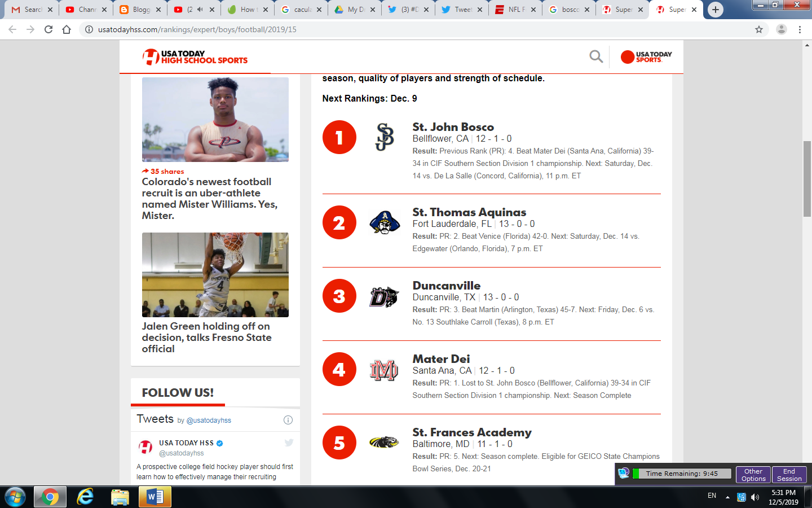812x508 pixels.
Task: Click the Twitter bird icon on the tweet
Action: (x=289, y=443)
